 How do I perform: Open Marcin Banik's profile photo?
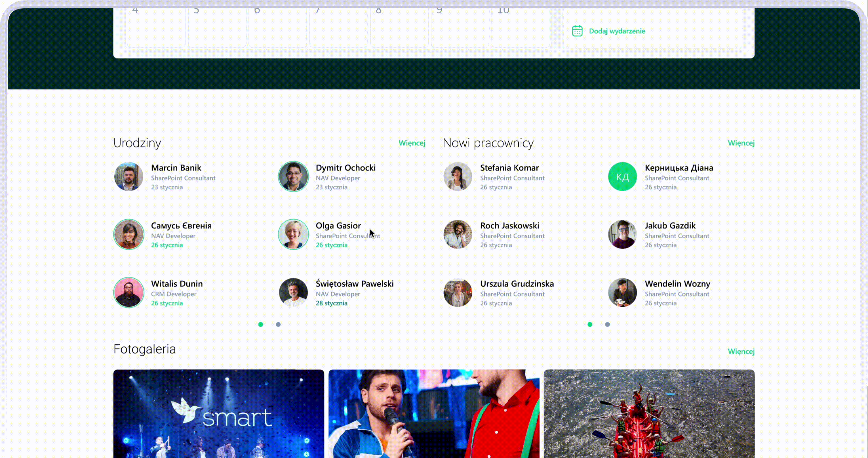128,177
